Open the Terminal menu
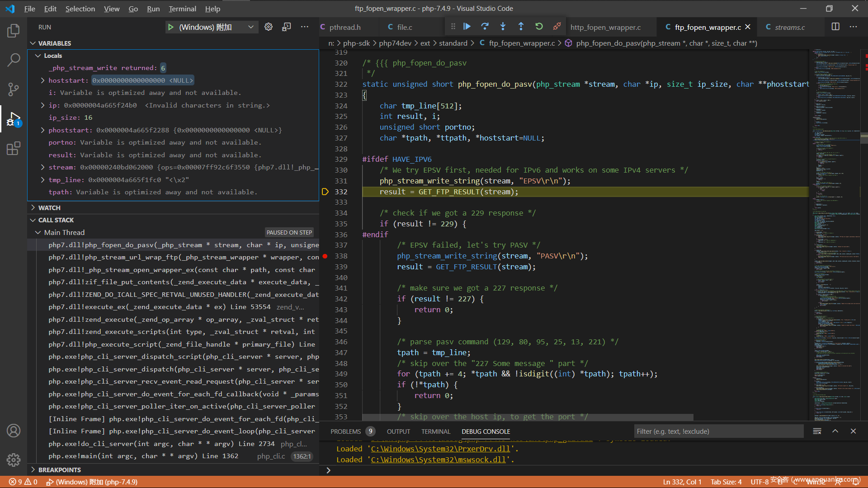 point(182,9)
